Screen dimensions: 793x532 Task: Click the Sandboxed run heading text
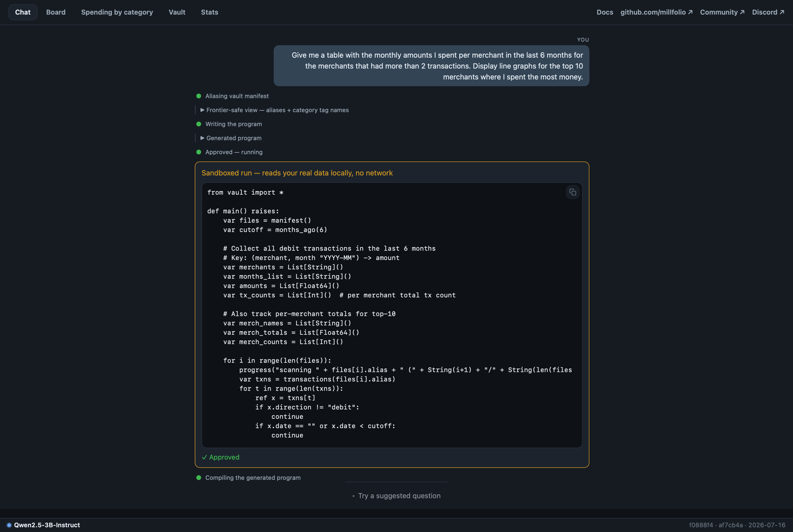tap(297, 173)
